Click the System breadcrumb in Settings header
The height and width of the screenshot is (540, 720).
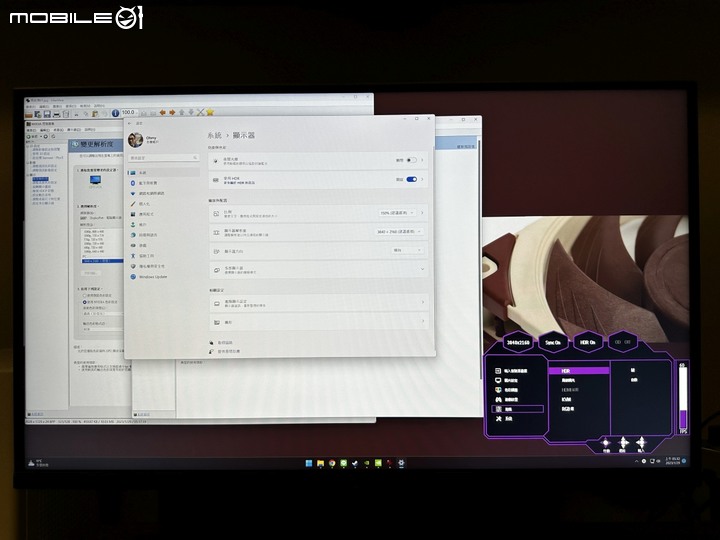214,135
